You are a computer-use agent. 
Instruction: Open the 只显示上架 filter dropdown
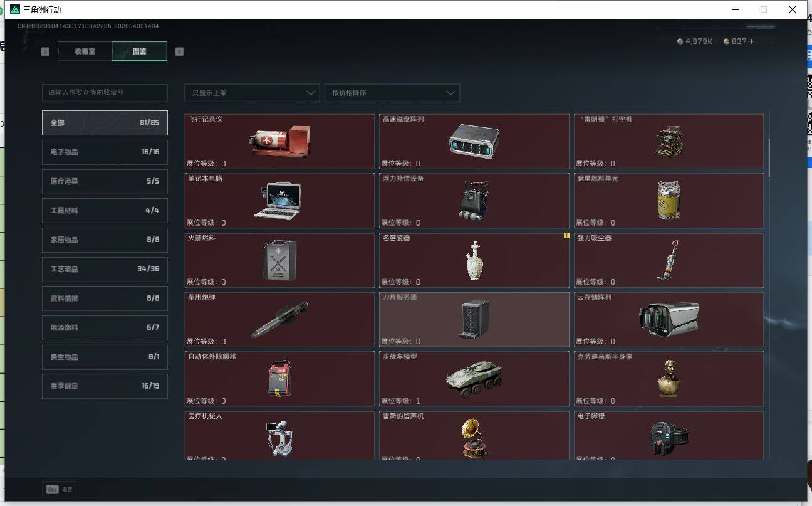click(252, 93)
